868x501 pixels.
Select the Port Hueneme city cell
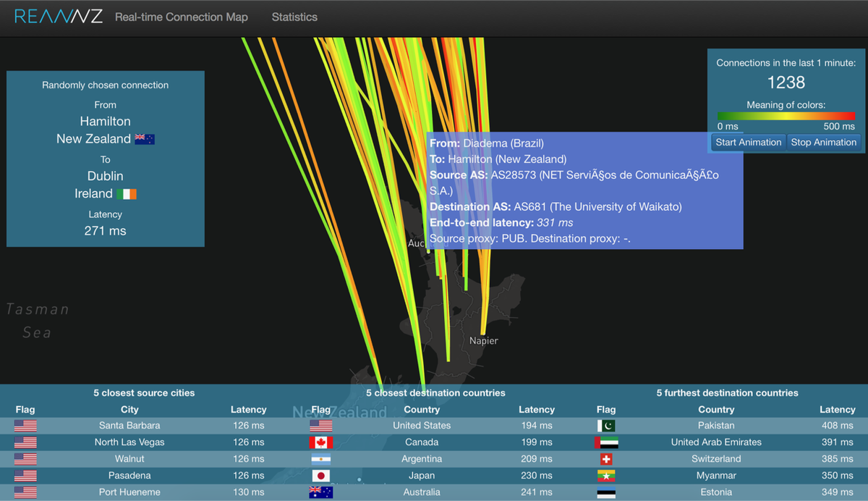129,492
